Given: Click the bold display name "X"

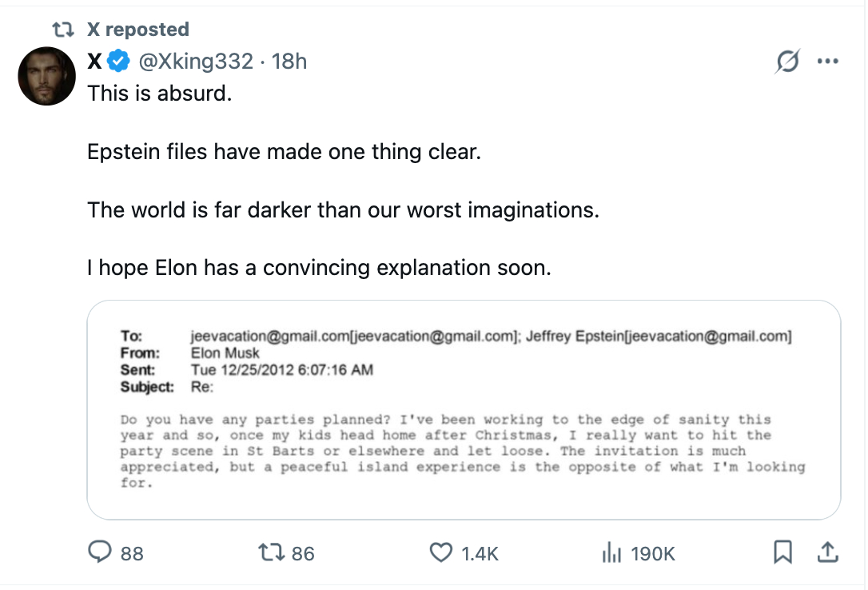Looking at the screenshot, I should pyautogui.click(x=95, y=61).
